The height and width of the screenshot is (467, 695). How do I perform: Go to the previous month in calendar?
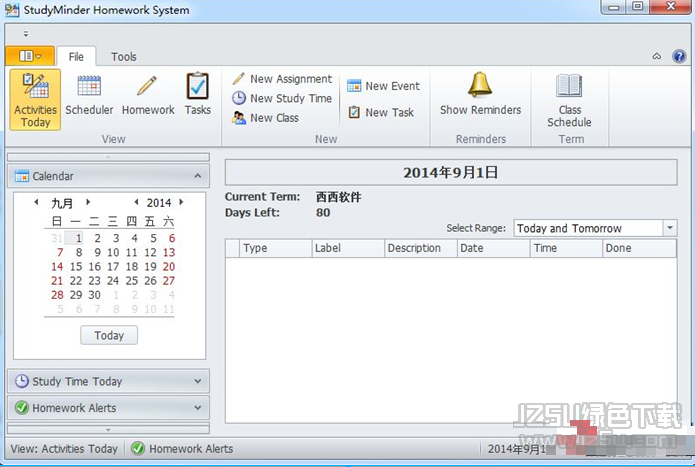(36, 202)
